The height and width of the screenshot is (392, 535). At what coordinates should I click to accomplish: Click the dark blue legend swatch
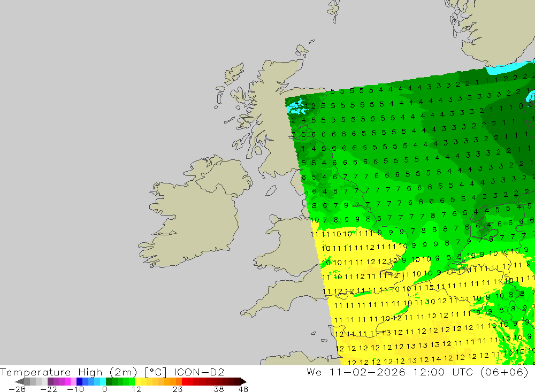(79, 381)
